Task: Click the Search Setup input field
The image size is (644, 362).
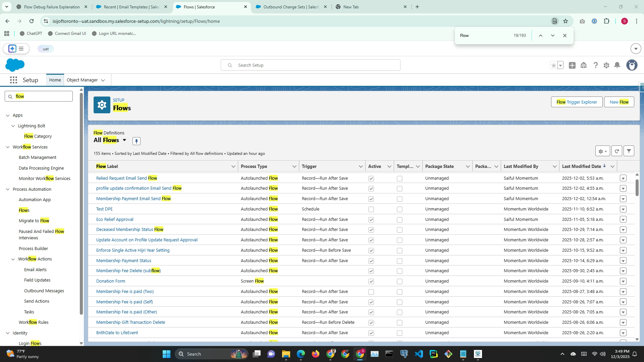Action: pos(310,65)
